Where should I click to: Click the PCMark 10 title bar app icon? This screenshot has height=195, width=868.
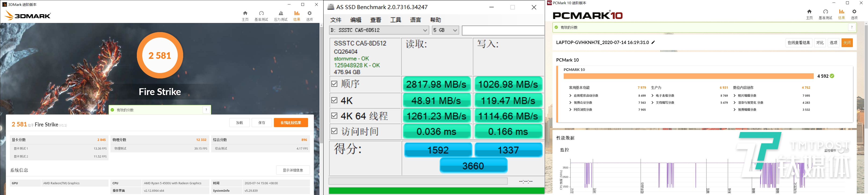(549, 3)
